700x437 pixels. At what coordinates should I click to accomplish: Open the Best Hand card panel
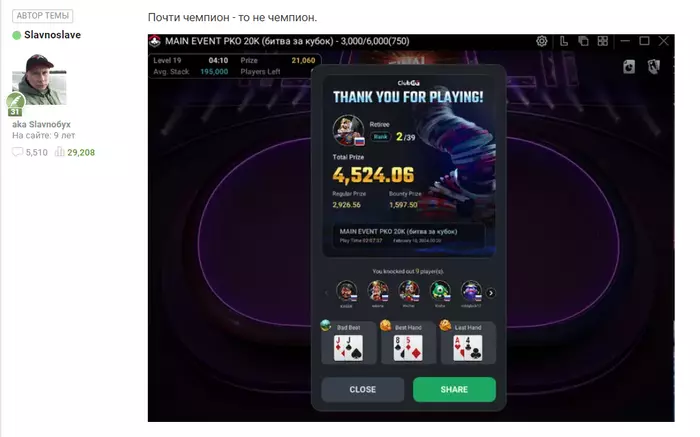click(408, 342)
